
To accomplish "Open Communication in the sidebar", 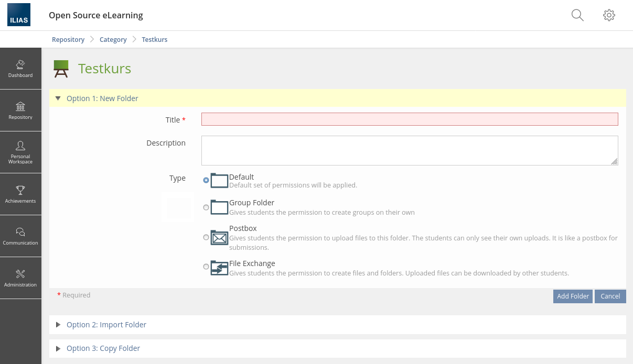I will pyautogui.click(x=20, y=236).
